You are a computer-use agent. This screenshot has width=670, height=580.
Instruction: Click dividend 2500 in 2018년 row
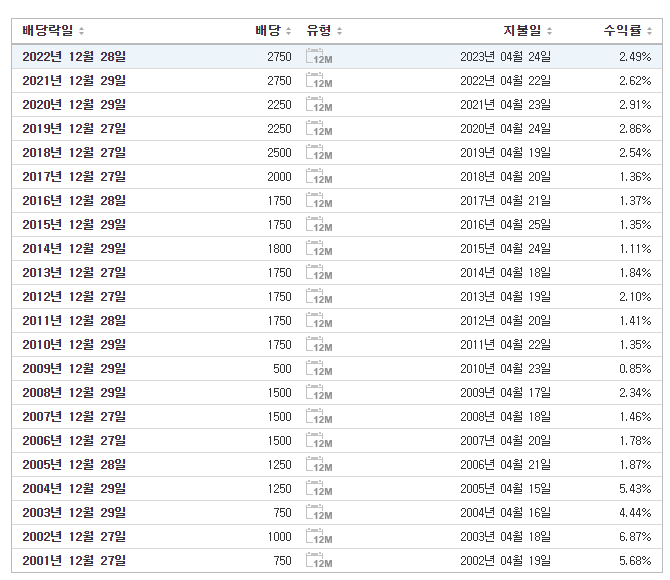point(279,153)
